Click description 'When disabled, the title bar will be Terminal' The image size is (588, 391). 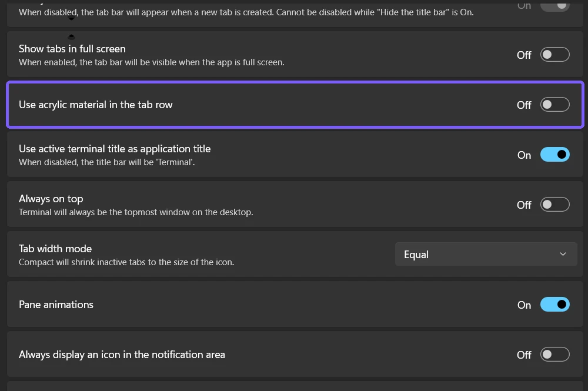pyautogui.click(x=107, y=162)
